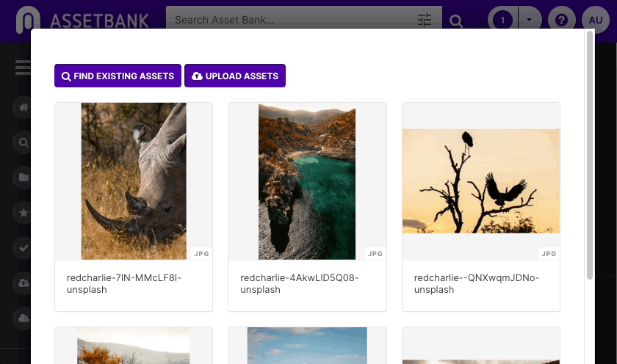Click the search magnifier icon in header
Image resolution: width=617 pixels, height=364 pixels.
(x=455, y=21)
